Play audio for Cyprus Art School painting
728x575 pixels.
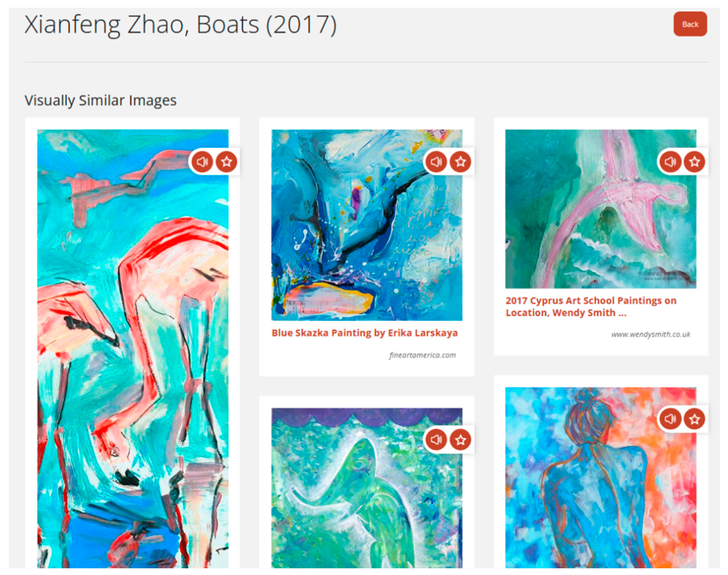670,162
